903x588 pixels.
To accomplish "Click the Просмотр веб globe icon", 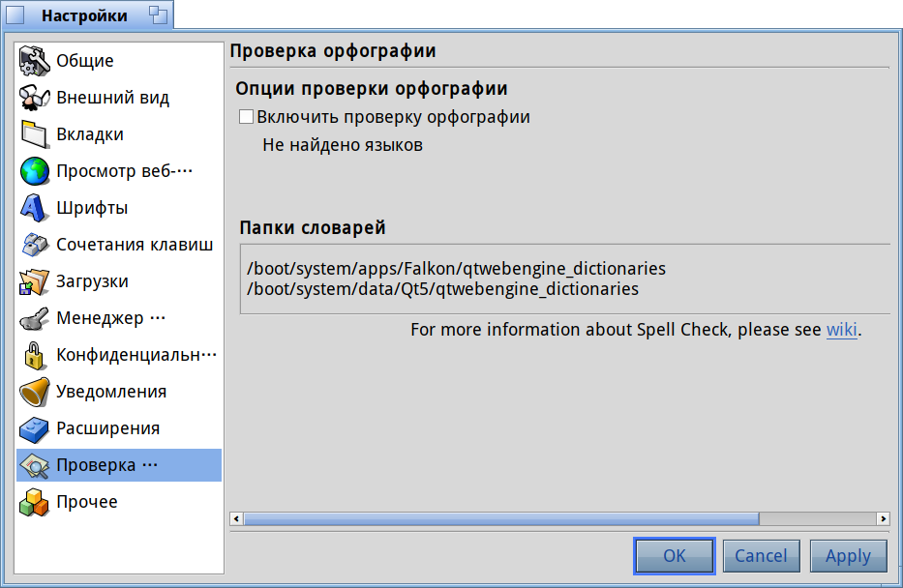I will point(35,171).
